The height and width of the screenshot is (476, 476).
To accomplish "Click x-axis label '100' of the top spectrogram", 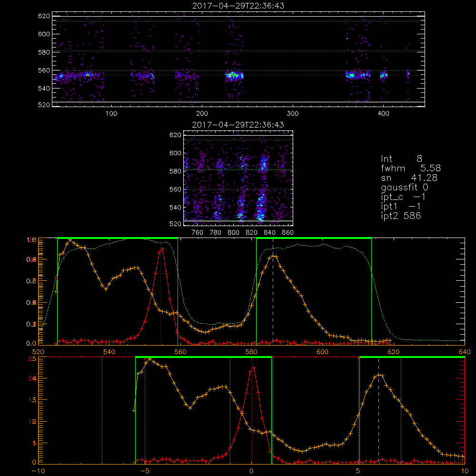I will 111,114.
